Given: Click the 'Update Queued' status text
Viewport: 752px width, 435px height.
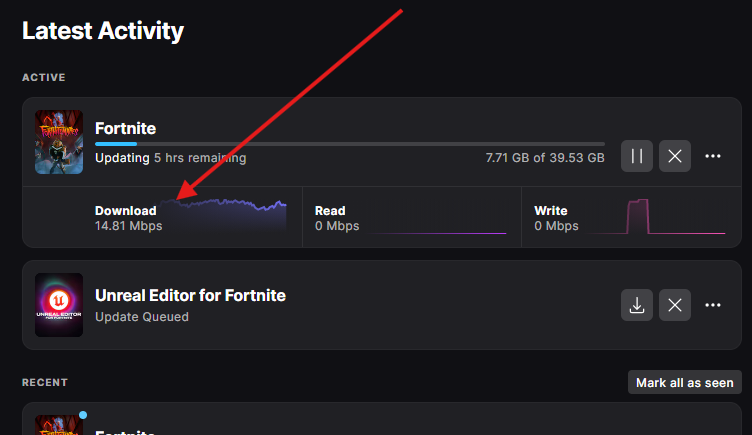Looking at the screenshot, I should [141, 317].
